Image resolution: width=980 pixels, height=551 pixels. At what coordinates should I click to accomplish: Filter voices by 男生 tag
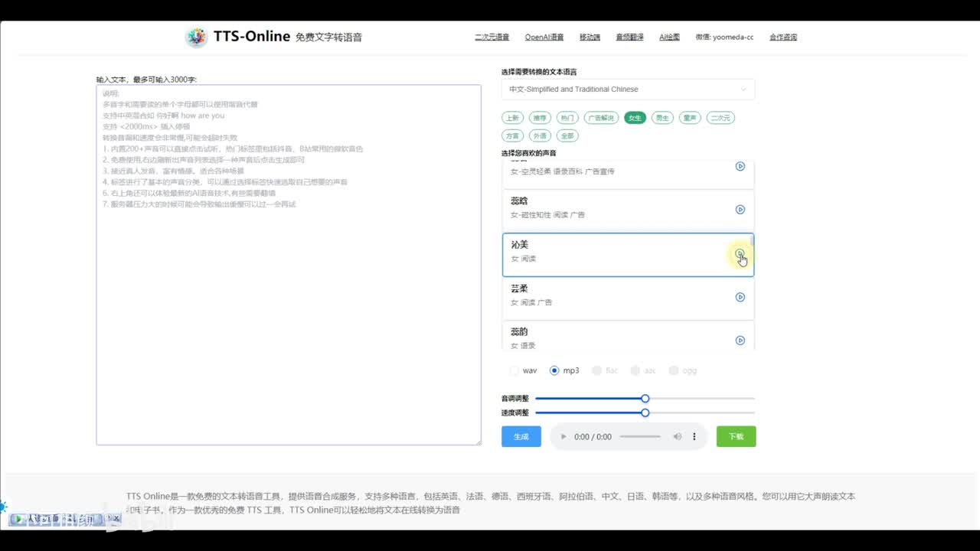661,118
